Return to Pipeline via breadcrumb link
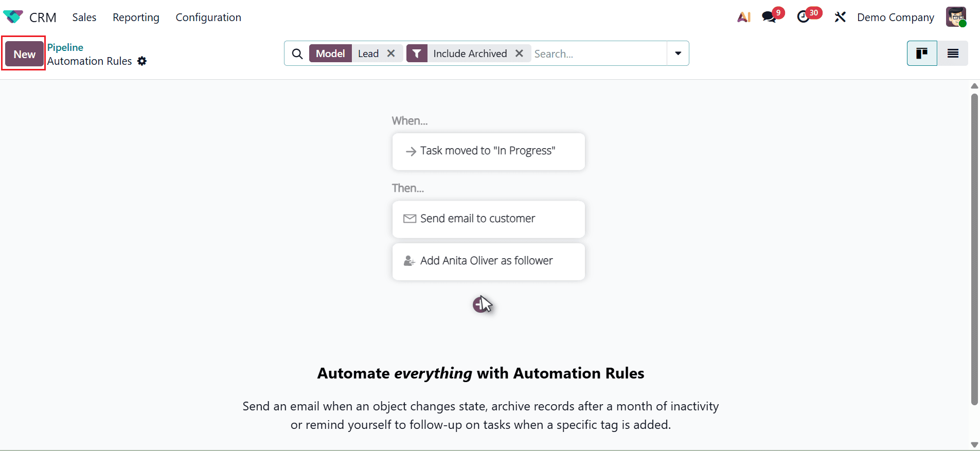Screen dimensions: 980x451 [65, 47]
